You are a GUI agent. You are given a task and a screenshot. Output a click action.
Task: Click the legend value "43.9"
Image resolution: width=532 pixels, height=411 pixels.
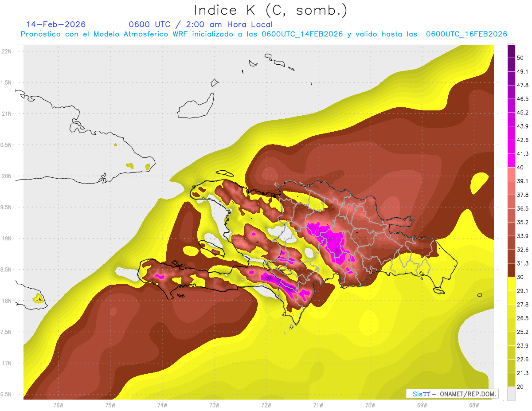(522, 126)
